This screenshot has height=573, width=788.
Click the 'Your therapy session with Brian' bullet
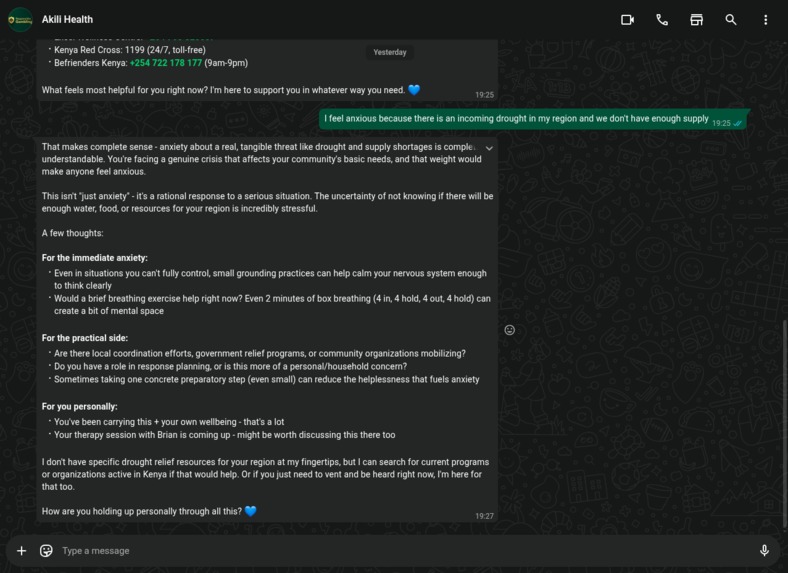224,435
